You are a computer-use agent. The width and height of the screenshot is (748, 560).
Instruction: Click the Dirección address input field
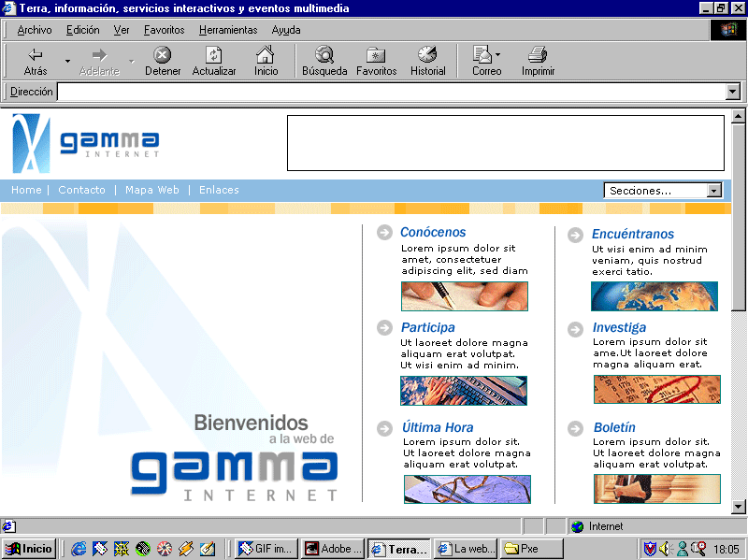[391, 92]
